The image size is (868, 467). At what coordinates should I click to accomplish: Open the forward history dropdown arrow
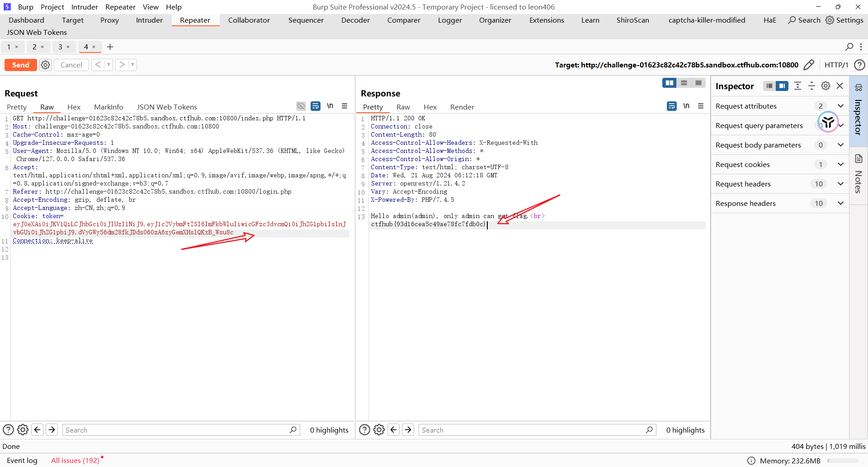pyautogui.click(x=132, y=65)
